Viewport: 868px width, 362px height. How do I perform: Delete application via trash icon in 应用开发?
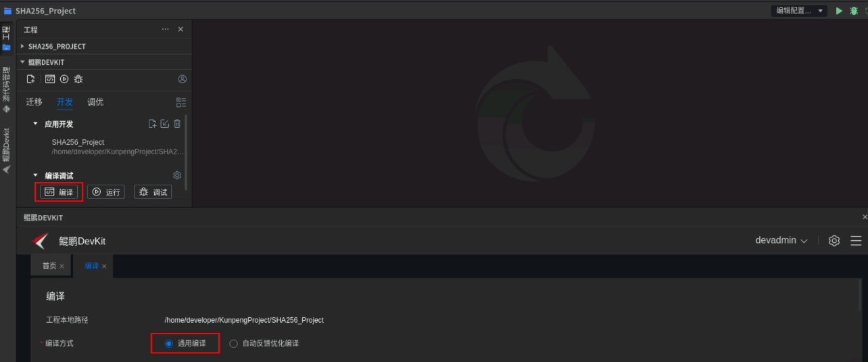(x=177, y=124)
